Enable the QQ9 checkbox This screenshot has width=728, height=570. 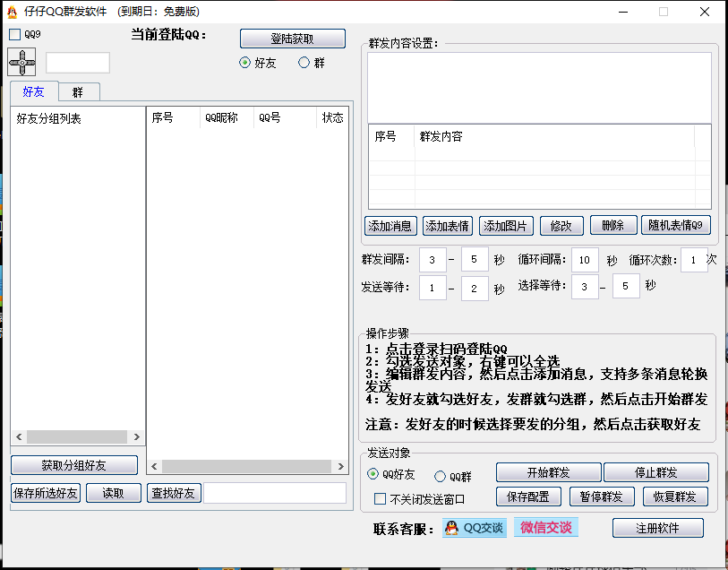(15, 34)
